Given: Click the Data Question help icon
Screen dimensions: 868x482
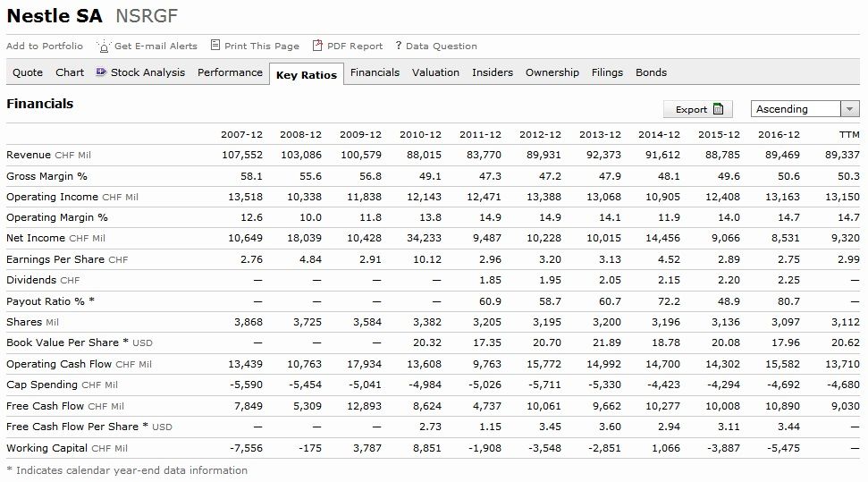Looking at the screenshot, I should pos(398,47).
